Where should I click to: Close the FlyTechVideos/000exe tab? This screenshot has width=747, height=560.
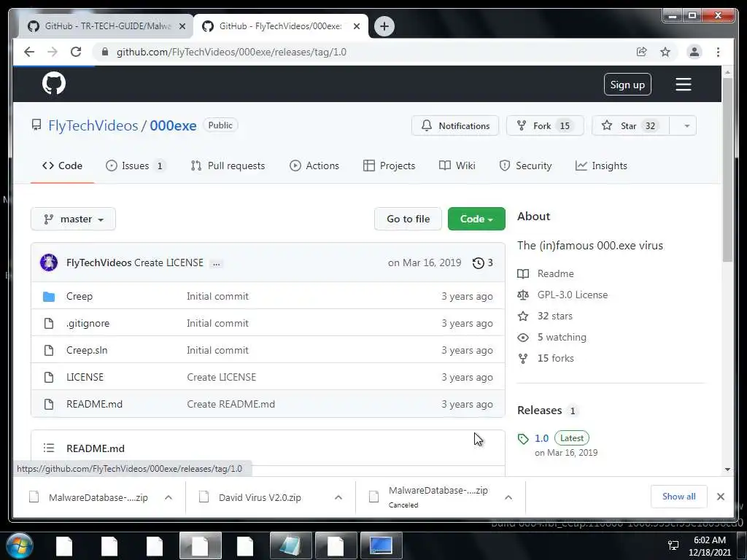tap(356, 26)
